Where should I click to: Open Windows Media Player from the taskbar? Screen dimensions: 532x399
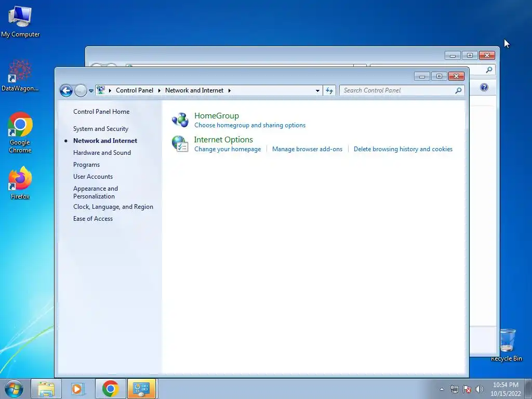78,389
